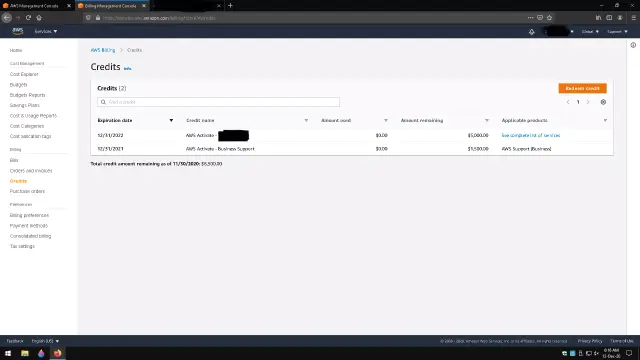The width and height of the screenshot is (640, 360).
Task: Open Home in the billing sidebar
Action: coord(16,50)
